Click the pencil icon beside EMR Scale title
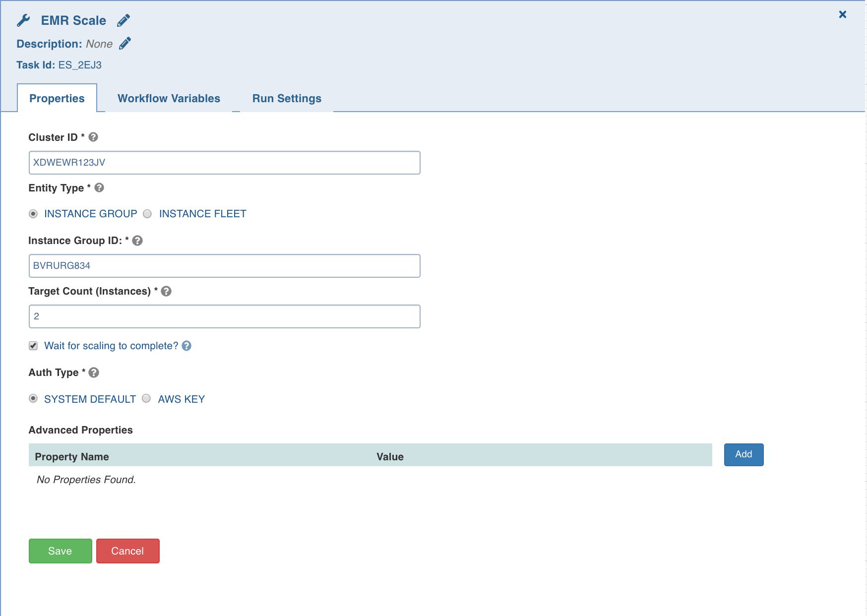Image resolution: width=867 pixels, height=616 pixels. [x=124, y=20]
